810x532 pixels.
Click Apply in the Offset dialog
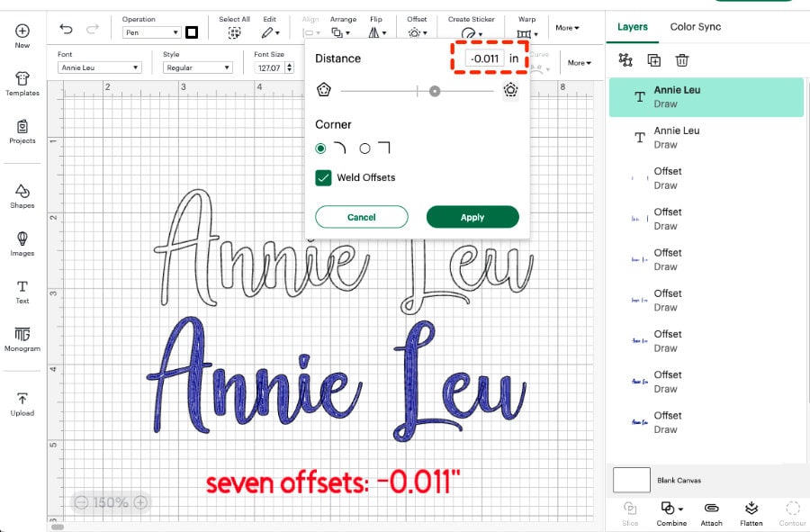click(472, 217)
